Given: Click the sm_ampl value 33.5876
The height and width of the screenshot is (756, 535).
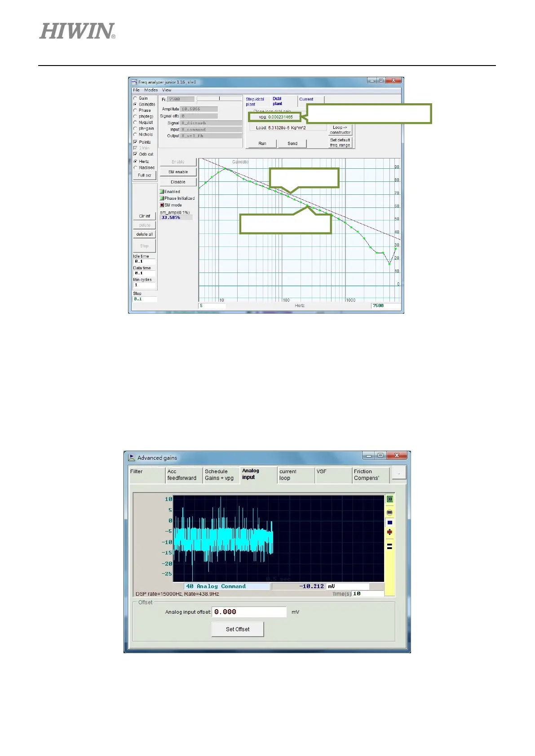Looking at the screenshot, I should [176, 218].
